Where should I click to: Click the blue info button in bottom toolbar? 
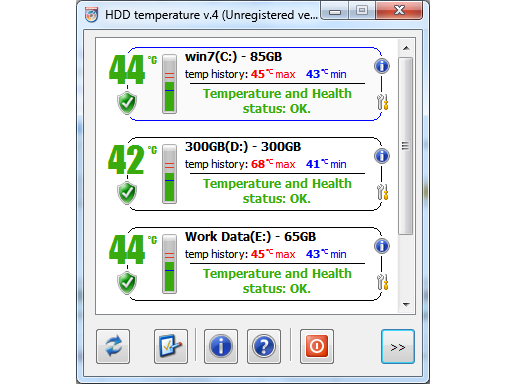tap(221, 346)
